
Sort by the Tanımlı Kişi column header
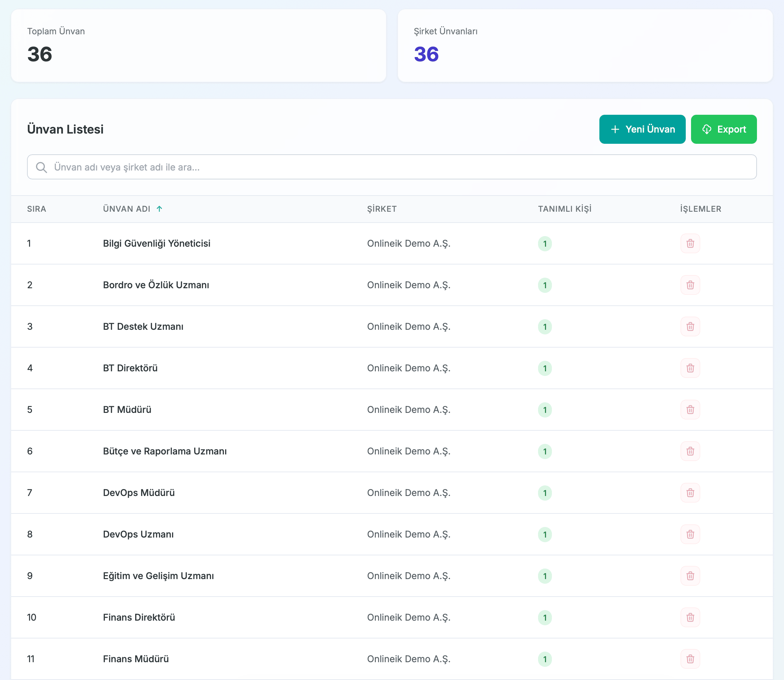click(x=564, y=209)
